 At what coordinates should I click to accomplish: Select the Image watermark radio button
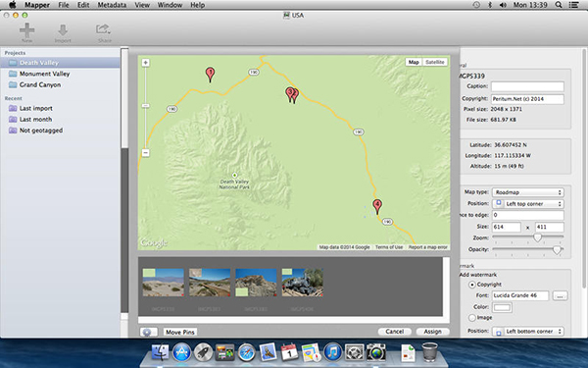(x=472, y=318)
